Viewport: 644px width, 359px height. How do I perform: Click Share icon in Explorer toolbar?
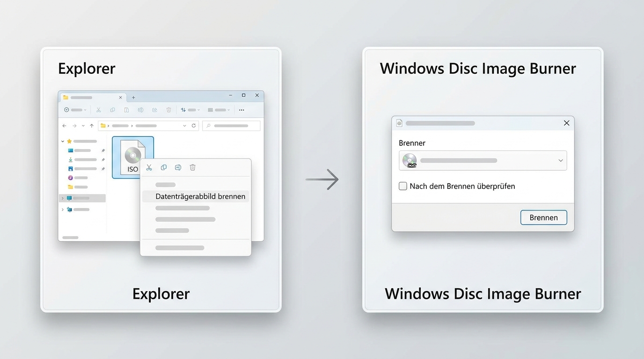[154, 110]
